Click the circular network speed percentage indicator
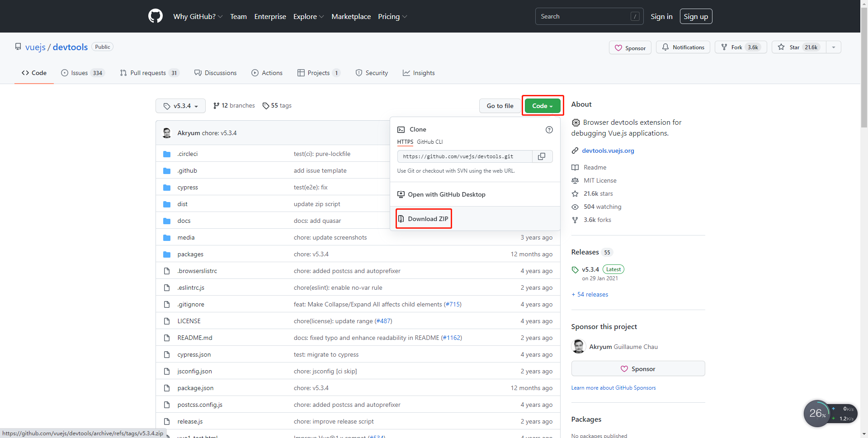Screen dimensions: 868x438 (x=816, y=413)
